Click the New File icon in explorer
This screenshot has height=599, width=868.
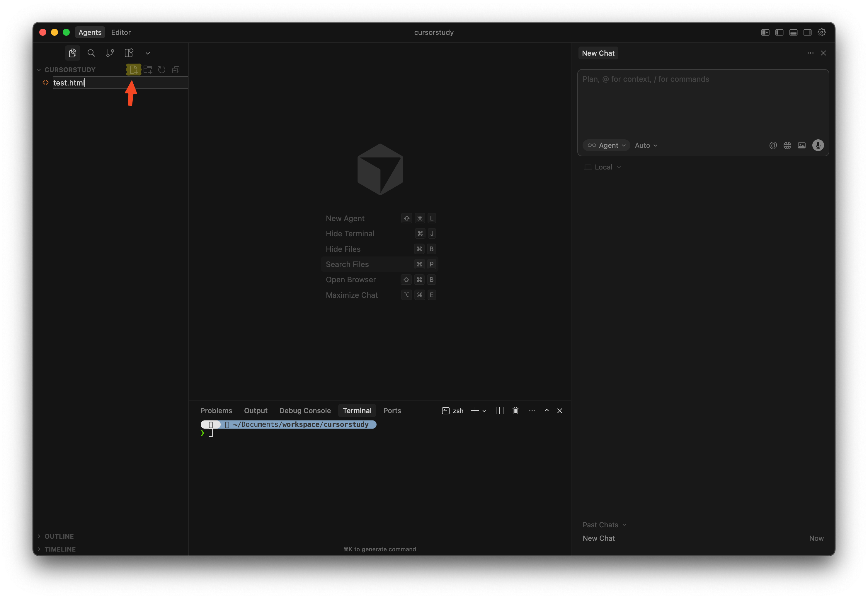[x=133, y=70]
